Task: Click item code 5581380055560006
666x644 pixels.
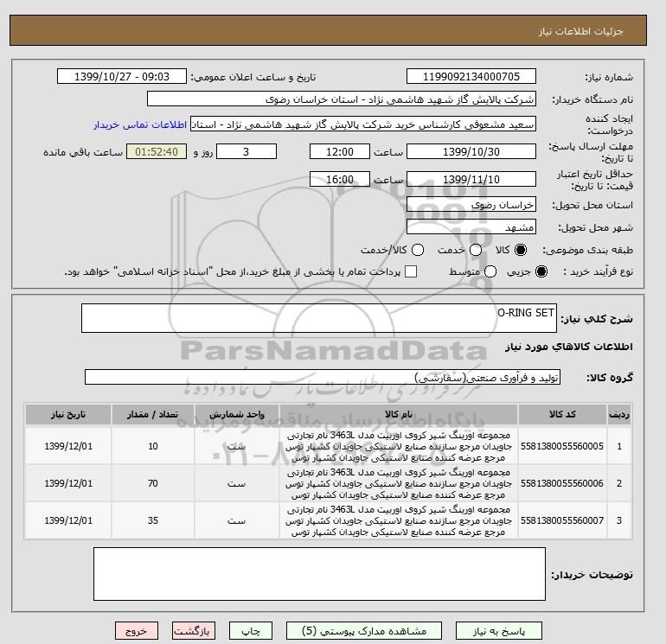Action: coord(562,483)
